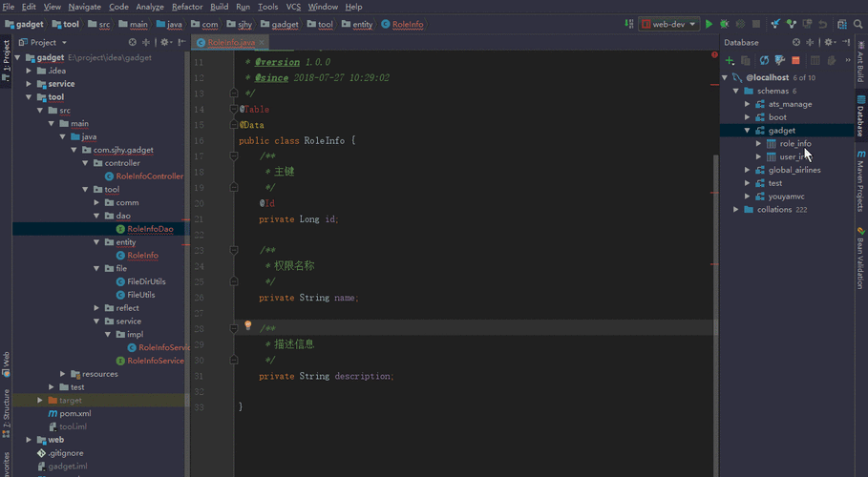Open pom.xml from project tree
Image resolution: width=868 pixels, height=477 pixels.
[x=74, y=413]
